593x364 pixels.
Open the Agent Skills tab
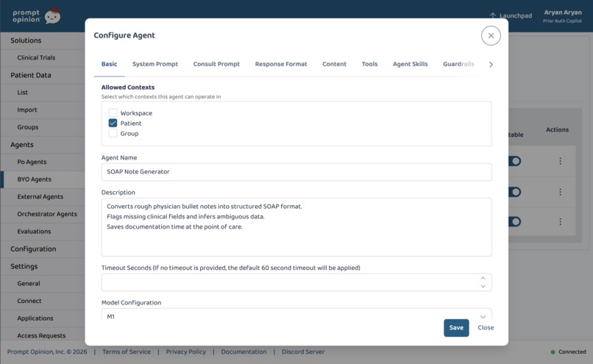tap(411, 64)
